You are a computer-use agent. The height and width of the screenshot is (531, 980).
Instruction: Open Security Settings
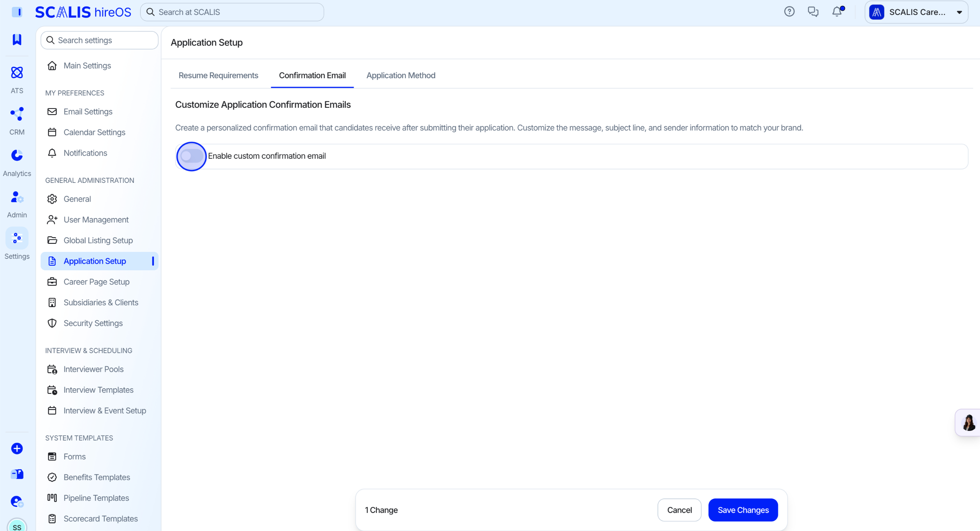(x=99, y=323)
